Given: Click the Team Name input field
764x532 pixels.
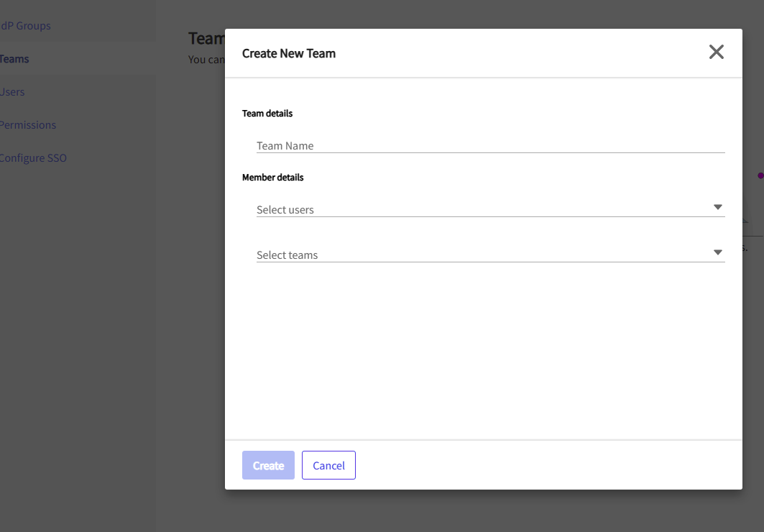Looking at the screenshot, I should (490, 145).
